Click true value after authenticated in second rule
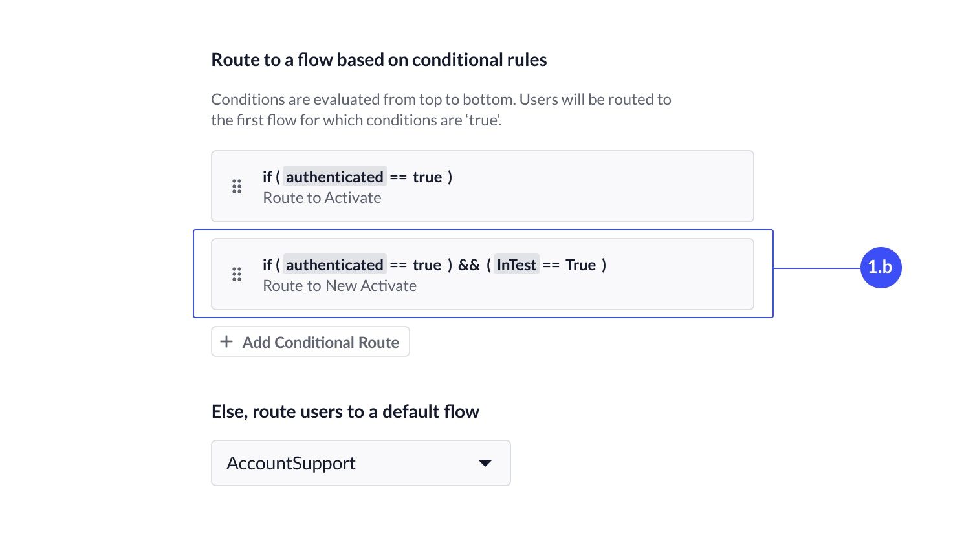 pos(427,265)
